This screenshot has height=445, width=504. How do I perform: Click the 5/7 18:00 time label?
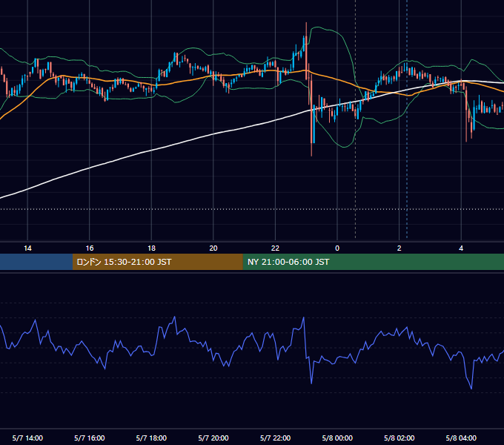click(x=151, y=438)
